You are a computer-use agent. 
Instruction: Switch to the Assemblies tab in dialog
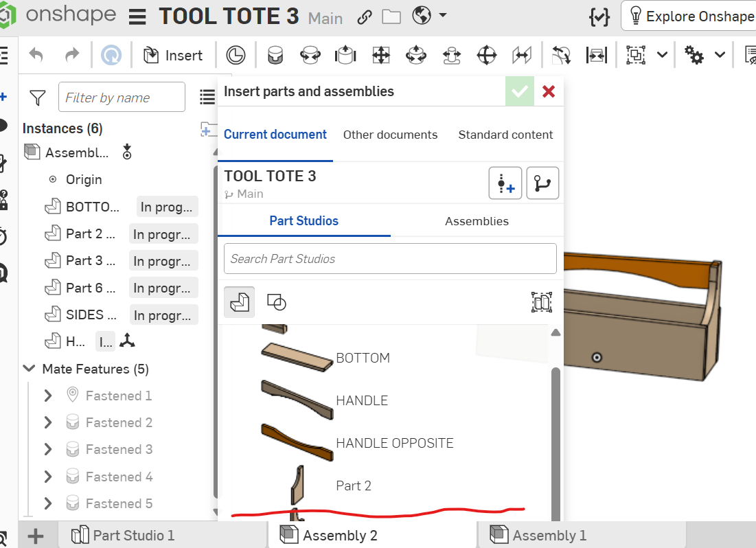[x=477, y=221]
